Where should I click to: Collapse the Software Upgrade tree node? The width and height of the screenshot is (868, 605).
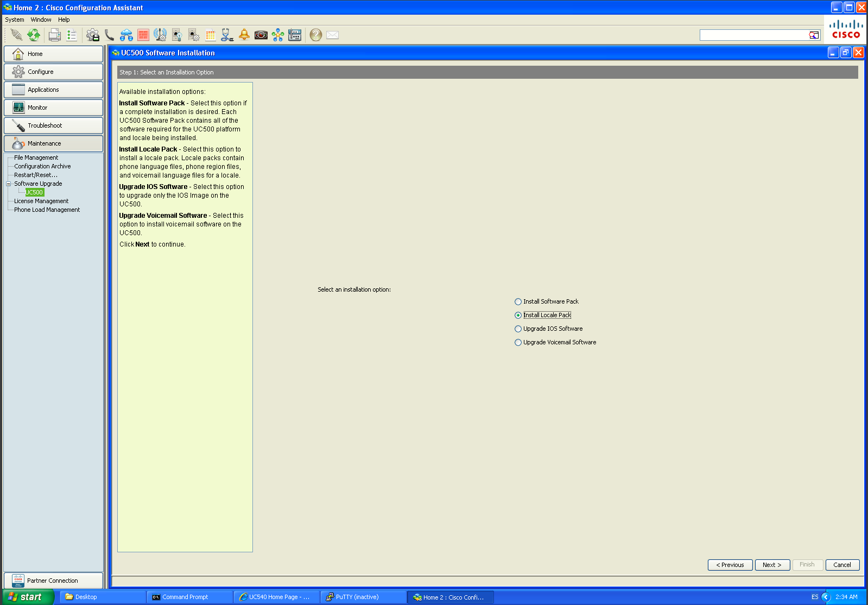point(9,184)
